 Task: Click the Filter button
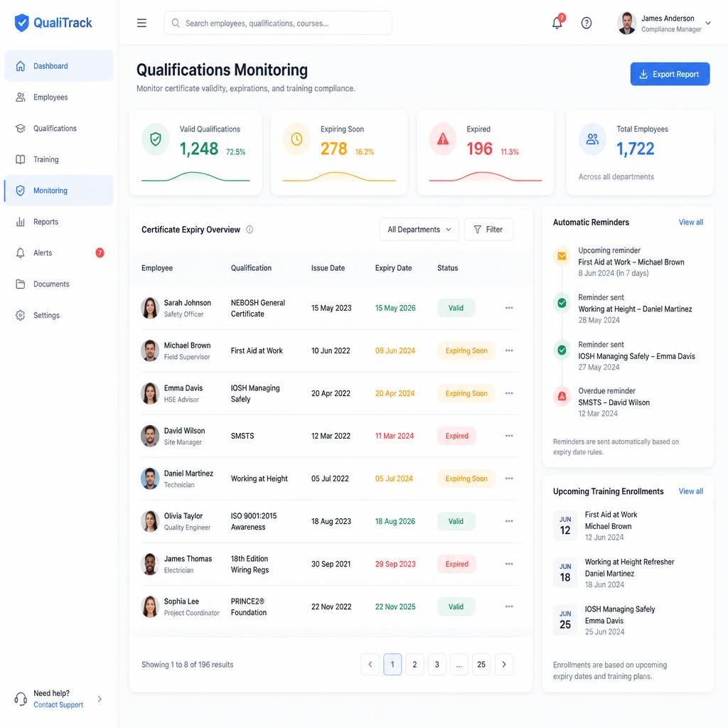pyautogui.click(x=488, y=230)
